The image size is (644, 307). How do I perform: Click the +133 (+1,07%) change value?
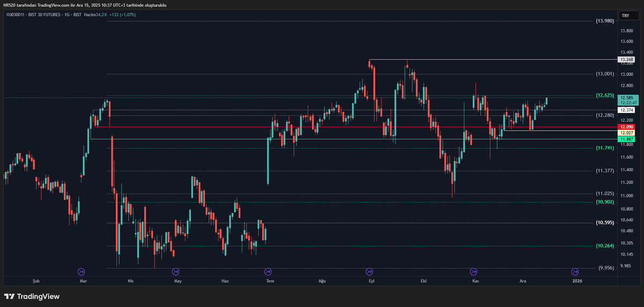[x=122, y=14]
